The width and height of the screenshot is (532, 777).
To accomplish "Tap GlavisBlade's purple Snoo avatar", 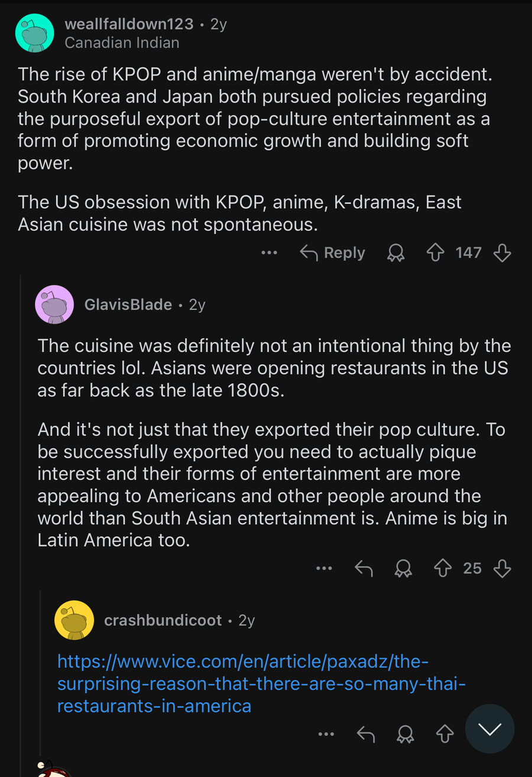I will point(54,305).
